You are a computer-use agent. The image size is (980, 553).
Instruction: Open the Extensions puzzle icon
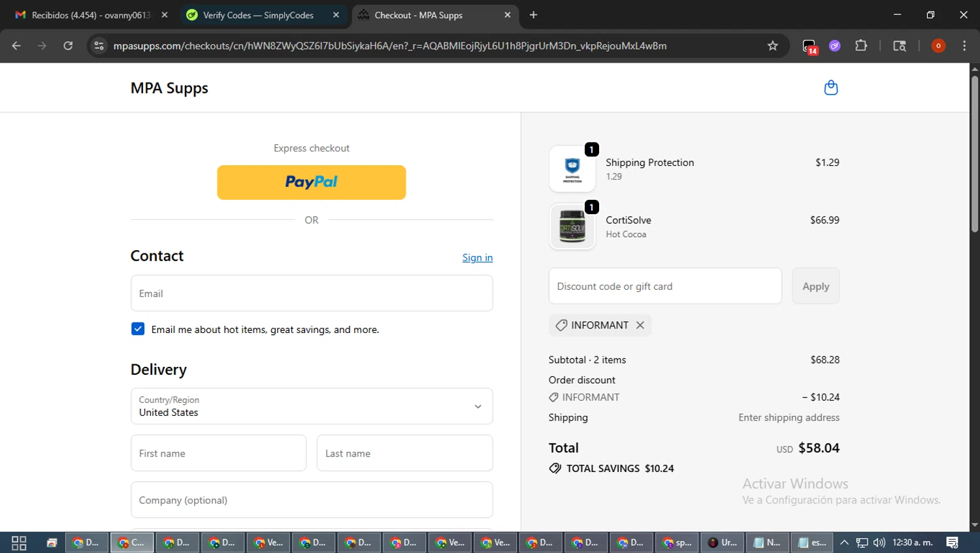(x=861, y=46)
